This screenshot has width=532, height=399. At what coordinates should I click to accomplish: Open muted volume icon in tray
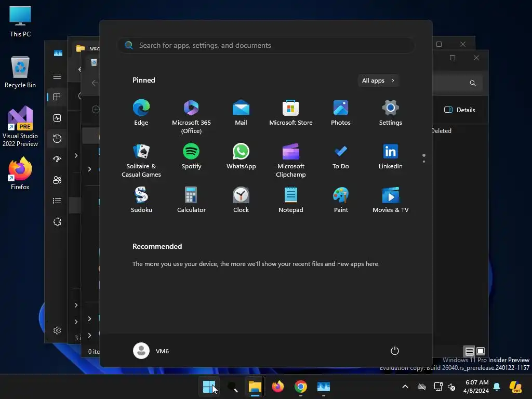point(451,387)
